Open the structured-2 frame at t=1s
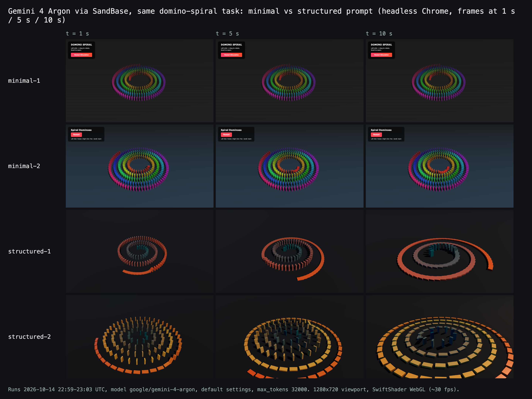532x399 pixels. (x=139, y=337)
